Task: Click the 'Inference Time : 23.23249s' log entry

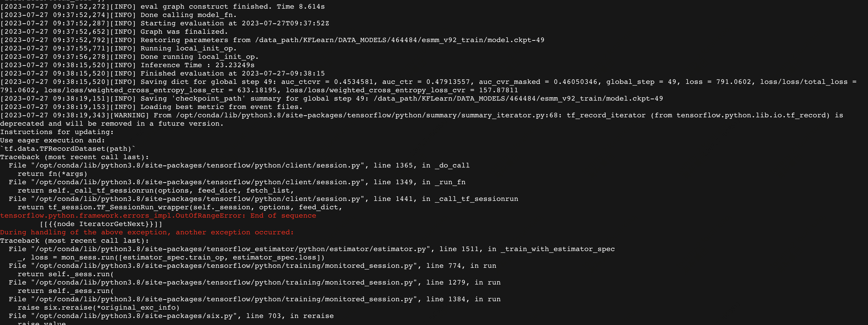Action: (197, 65)
